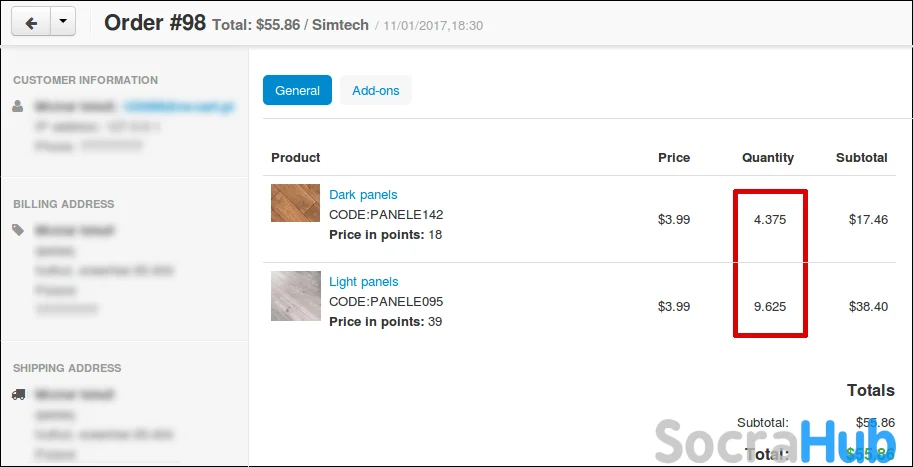913x467 pixels.
Task: Open the Light panels product link
Action: click(x=364, y=282)
